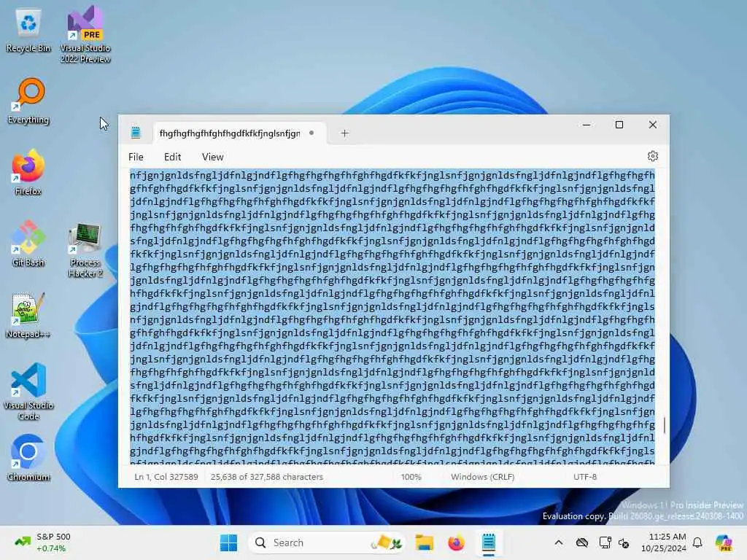
Task: Click inside the selected text area
Action: [x=392, y=316]
